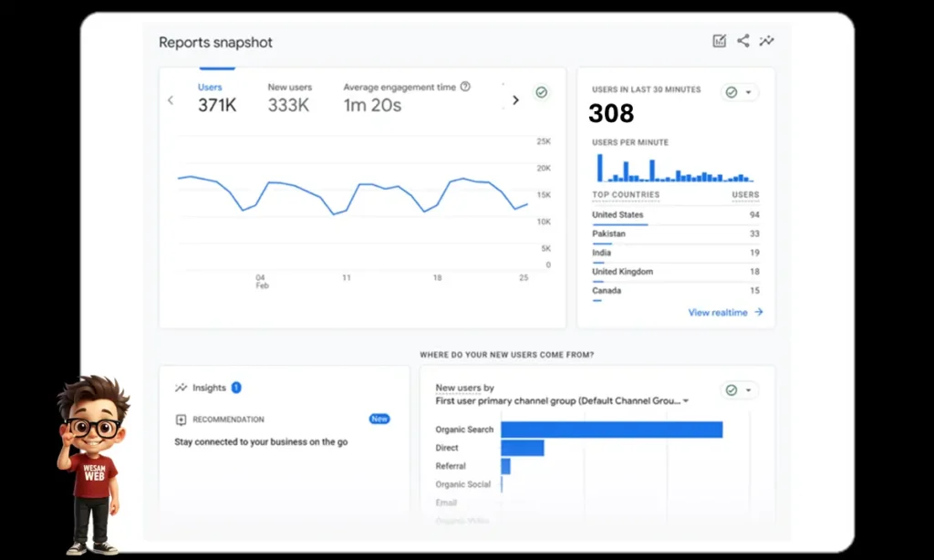934x560 pixels.
Task: Click the data quality checkmark on metrics card
Action: [x=542, y=92]
